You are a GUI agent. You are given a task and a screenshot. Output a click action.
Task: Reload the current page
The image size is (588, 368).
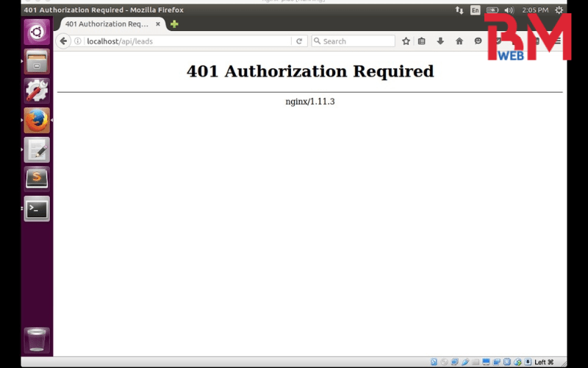coord(299,41)
